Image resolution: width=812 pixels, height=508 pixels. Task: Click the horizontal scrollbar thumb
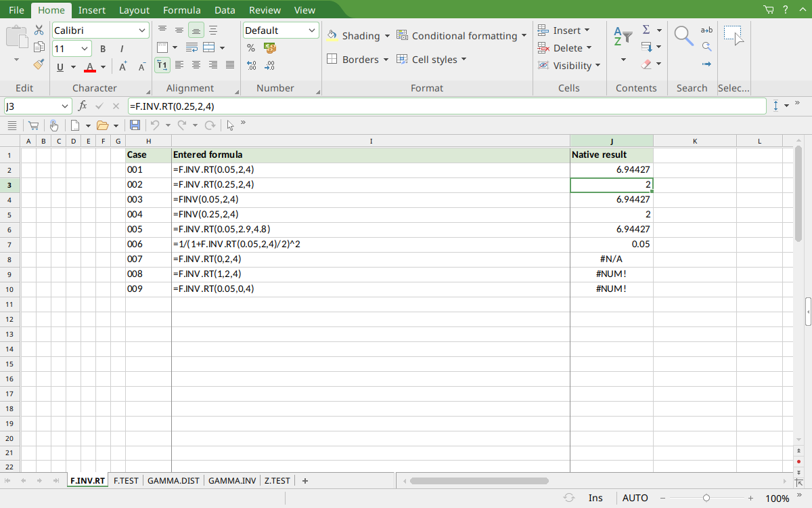(479, 481)
